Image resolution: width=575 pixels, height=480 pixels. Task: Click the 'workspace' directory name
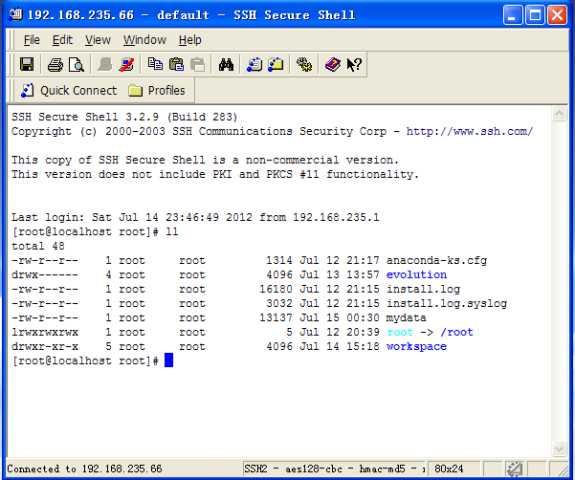tap(416, 347)
